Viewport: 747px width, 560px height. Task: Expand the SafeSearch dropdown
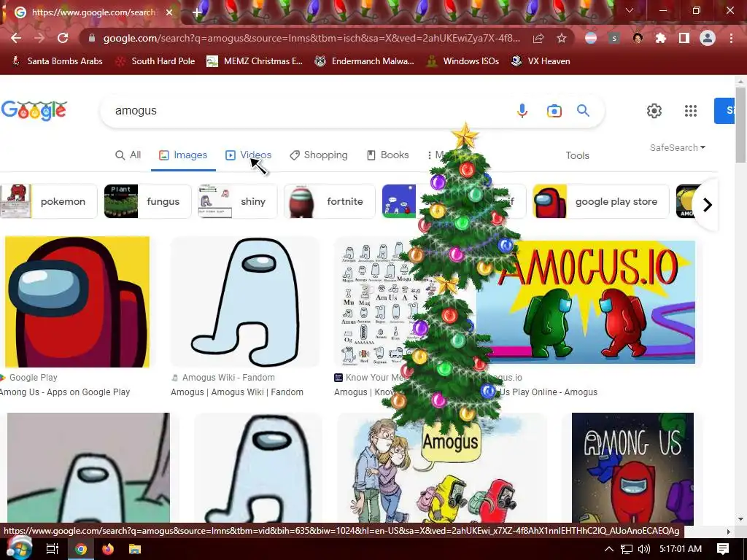(x=678, y=147)
